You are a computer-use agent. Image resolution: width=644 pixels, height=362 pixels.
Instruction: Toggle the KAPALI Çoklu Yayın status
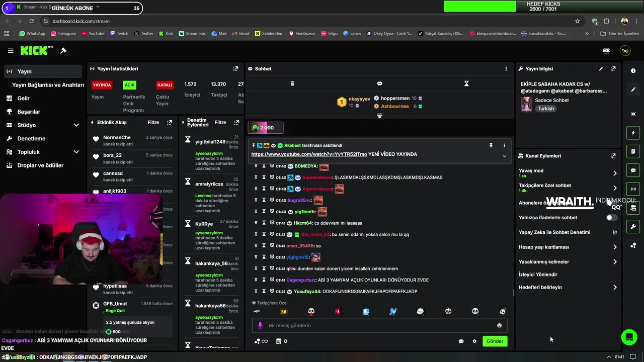[165, 85]
